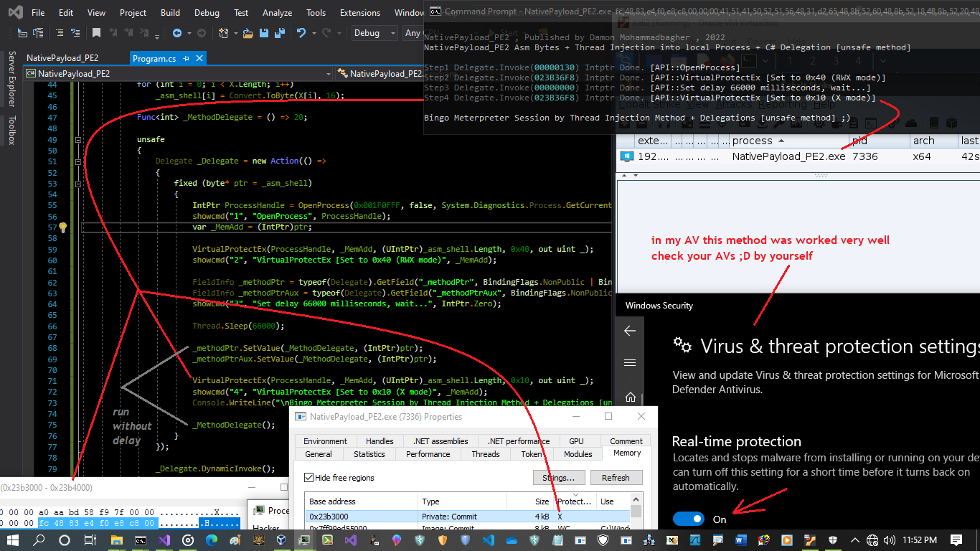Click the Open File folder icon in toolbar
This screenshot has height=551, width=980.
pos(248,33)
